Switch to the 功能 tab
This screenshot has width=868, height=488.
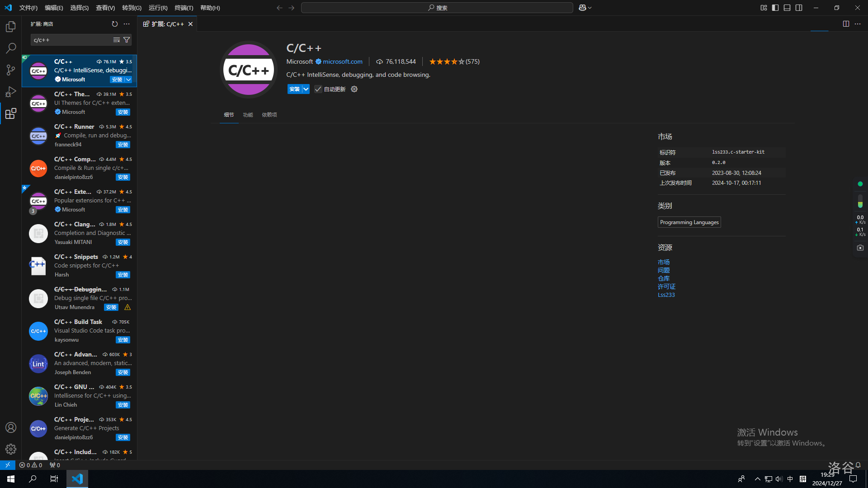(x=248, y=115)
